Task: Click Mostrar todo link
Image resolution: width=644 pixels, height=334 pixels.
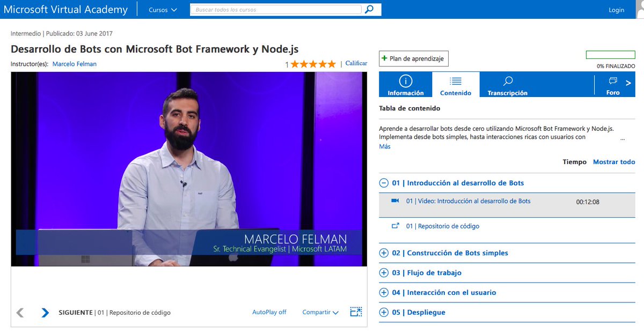Action: tap(614, 162)
